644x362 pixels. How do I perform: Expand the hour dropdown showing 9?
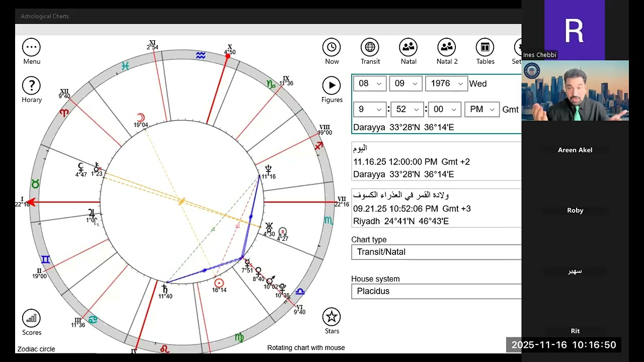pos(370,109)
